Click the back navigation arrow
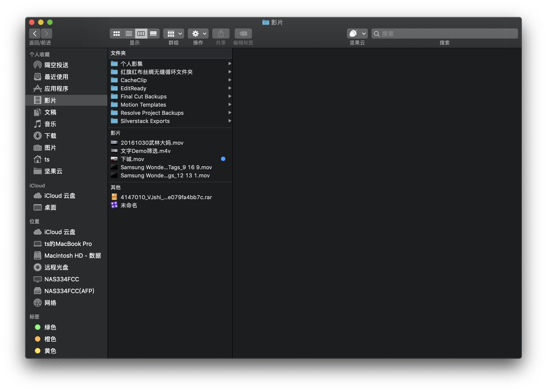This screenshot has height=392, width=547. pyautogui.click(x=35, y=34)
